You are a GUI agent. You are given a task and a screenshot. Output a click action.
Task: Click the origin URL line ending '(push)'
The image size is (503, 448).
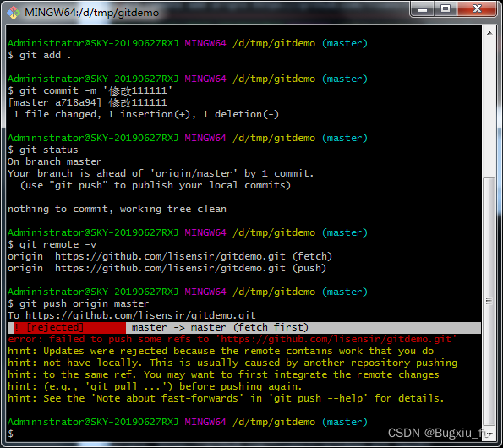(x=167, y=269)
